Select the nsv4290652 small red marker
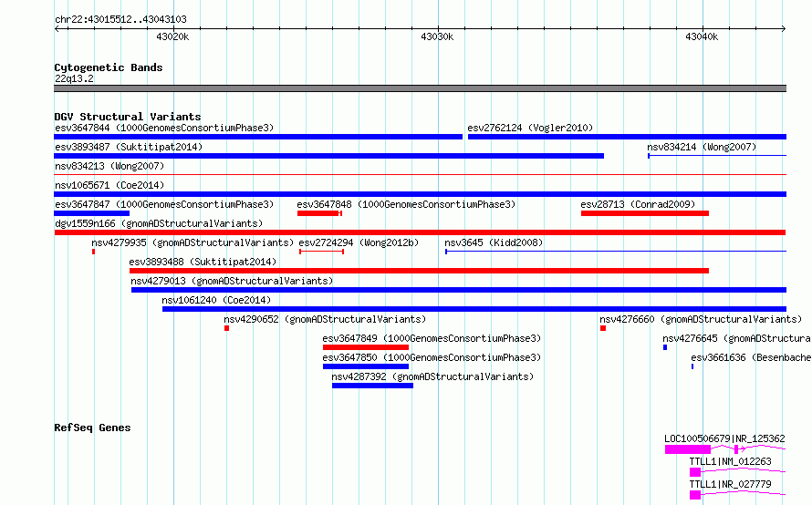The image size is (812, 505). pyautogui.click(x=227, y=328)
